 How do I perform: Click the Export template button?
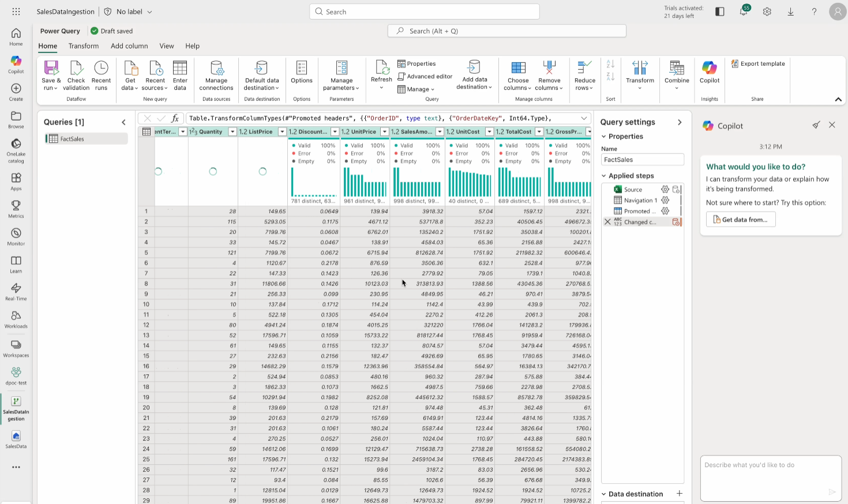point(757,63)
